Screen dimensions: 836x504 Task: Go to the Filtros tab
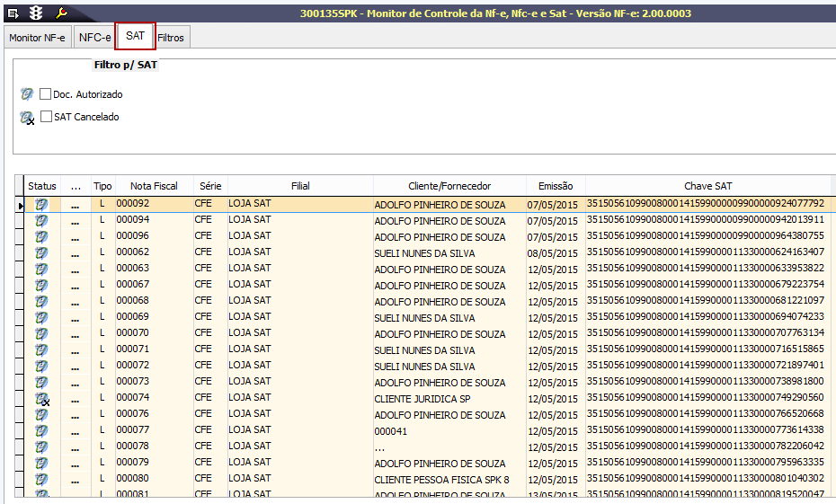[x=171, y=38]
